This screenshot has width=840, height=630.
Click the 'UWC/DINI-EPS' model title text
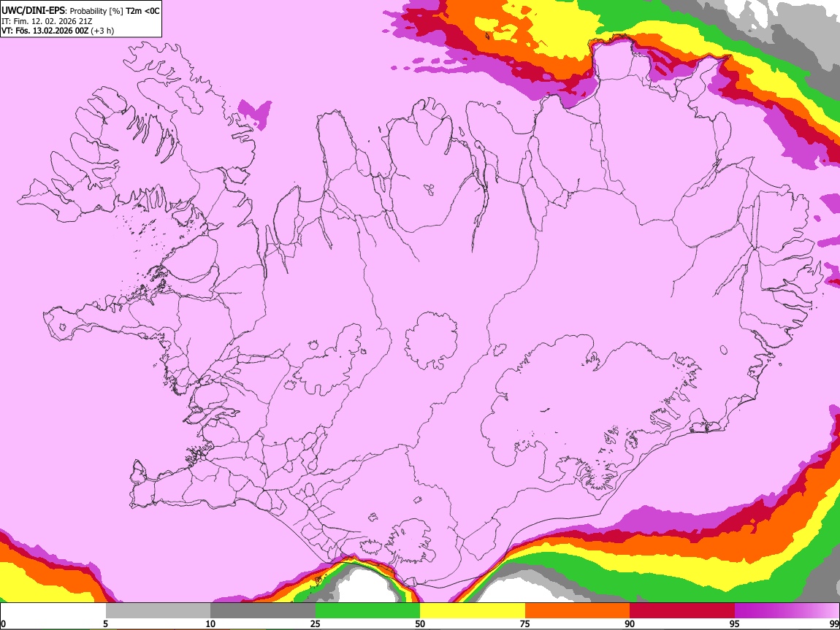pos(33,11)
